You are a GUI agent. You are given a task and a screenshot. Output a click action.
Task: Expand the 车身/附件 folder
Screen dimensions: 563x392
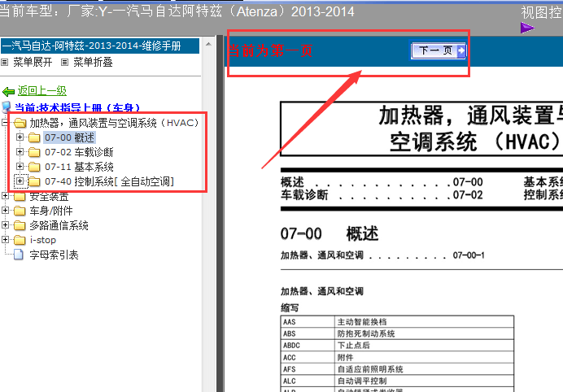(x=5, y=211)
